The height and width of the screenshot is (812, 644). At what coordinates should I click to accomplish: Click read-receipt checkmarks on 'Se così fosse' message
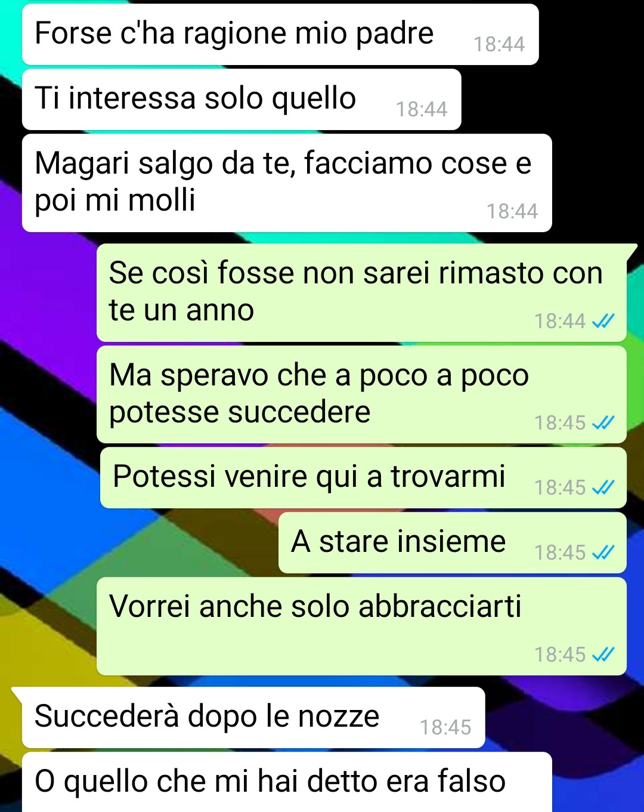[603, 322]
